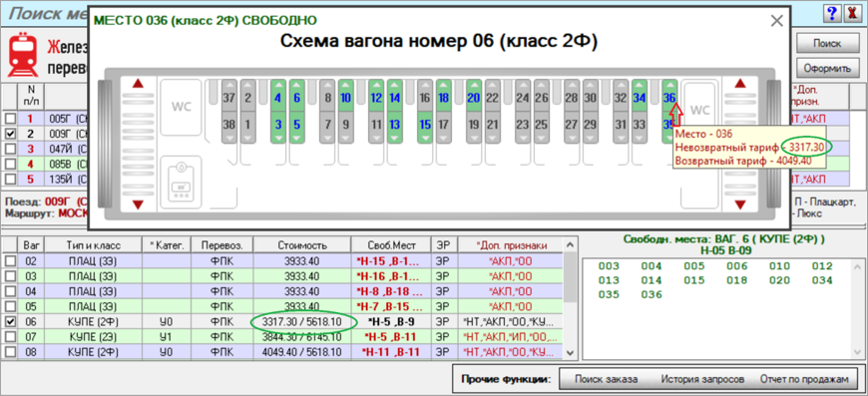The width and height of the screenshot is (868, 396).
Task: Check the box for wagon 02 row
Action: (9, 260)
